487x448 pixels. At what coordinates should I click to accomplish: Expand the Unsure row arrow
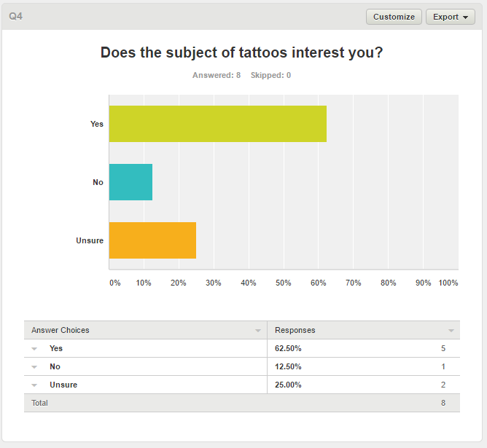click(x=34, y=385)
